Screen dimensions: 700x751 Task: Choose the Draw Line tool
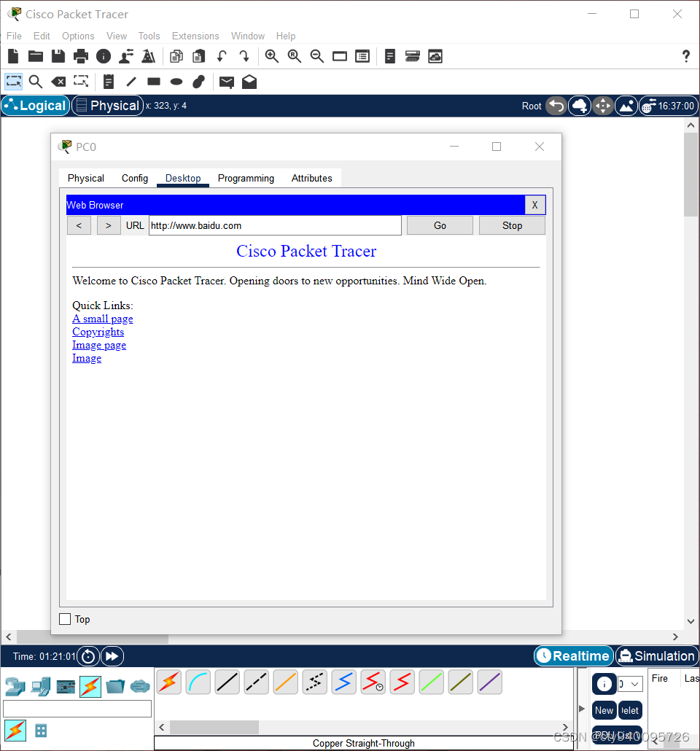pos(131,82)
